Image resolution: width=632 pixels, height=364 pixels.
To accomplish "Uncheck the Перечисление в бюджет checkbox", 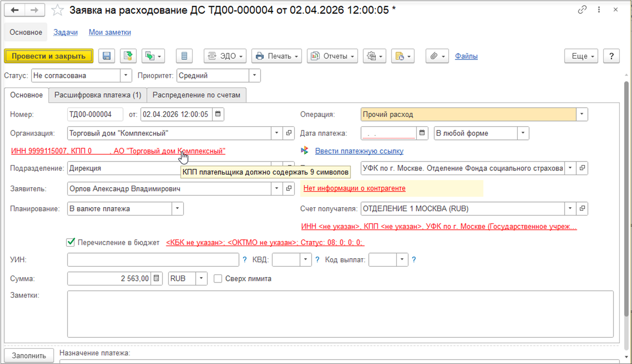I will pos(71,242).
